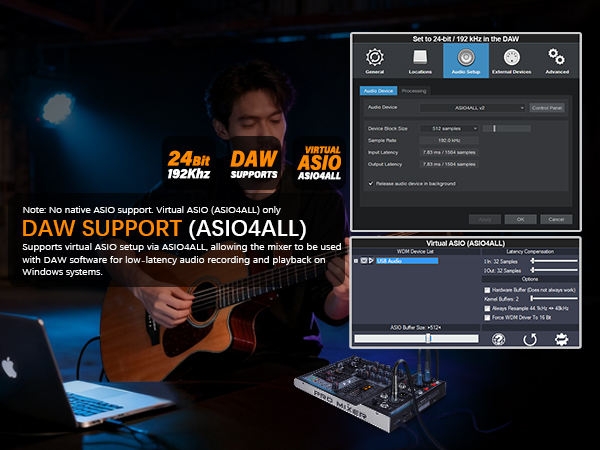Screen dimensions: 600x450
Task: Click the play arrow next to USB Audio
Action: tap(371, 261)
